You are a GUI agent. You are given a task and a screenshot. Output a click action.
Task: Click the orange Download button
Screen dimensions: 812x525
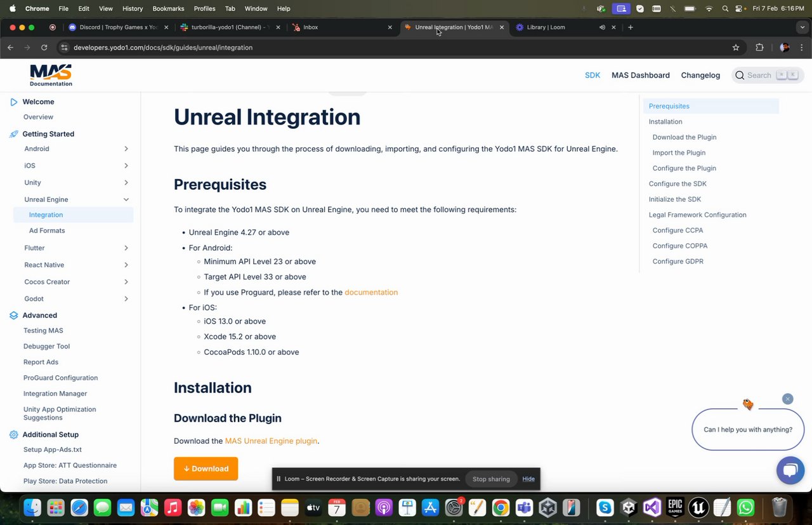206,469
